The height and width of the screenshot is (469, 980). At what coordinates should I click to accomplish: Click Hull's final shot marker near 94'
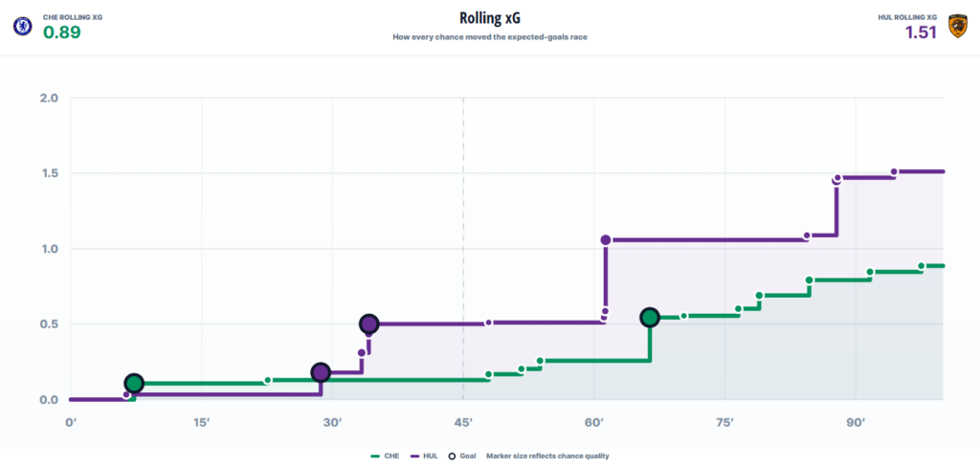894,171
